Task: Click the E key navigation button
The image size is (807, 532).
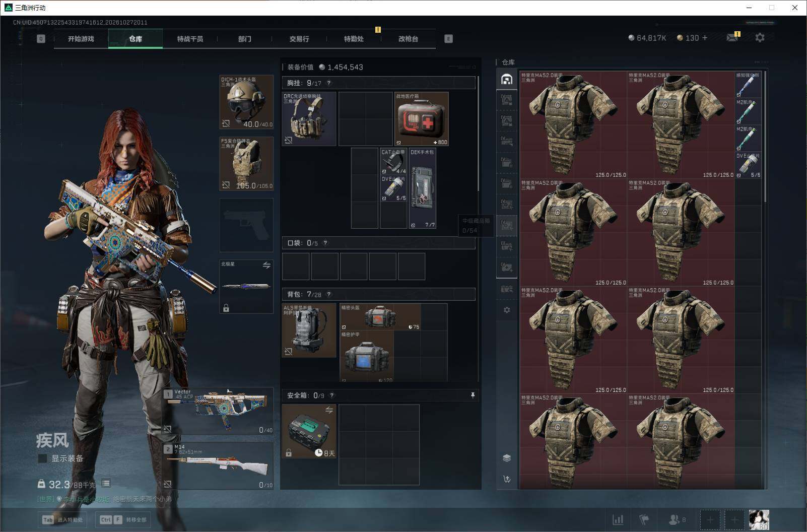Action: [x=448, y=39]
